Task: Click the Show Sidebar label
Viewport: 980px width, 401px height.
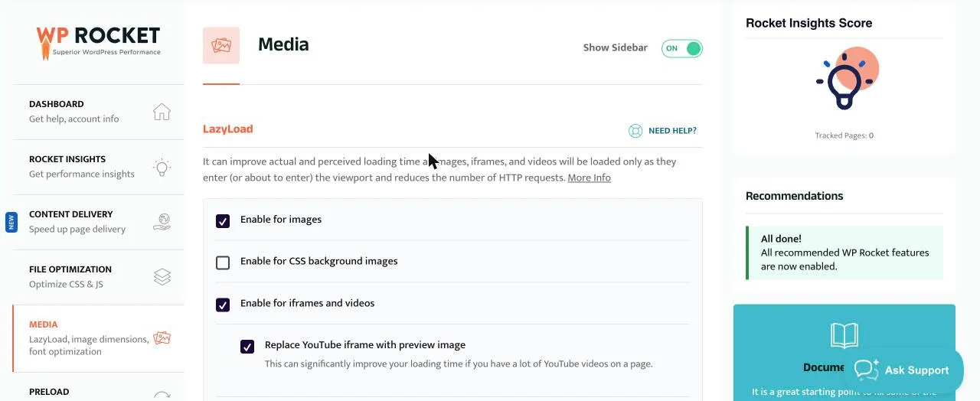Action: pyautogui.click(x=615, y=47)
